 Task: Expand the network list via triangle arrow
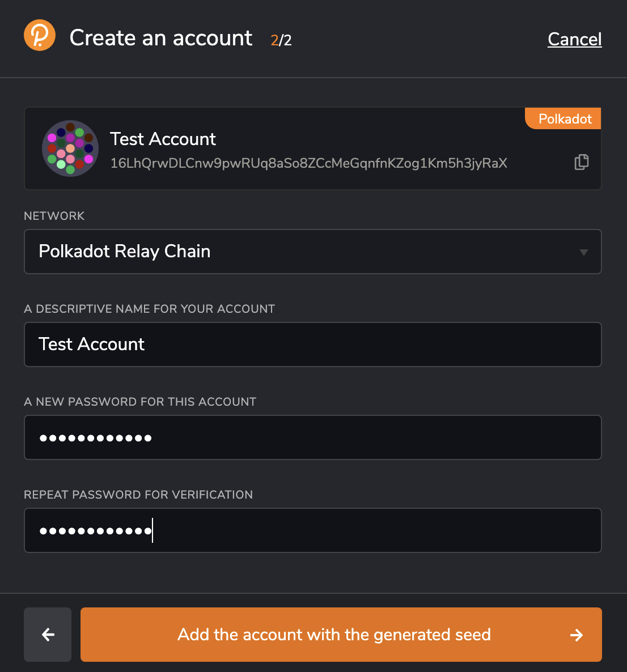[x=584, y=252]
